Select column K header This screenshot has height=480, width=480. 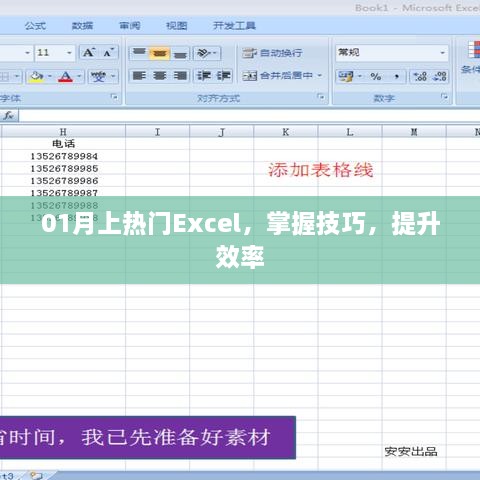click(286, 132)
